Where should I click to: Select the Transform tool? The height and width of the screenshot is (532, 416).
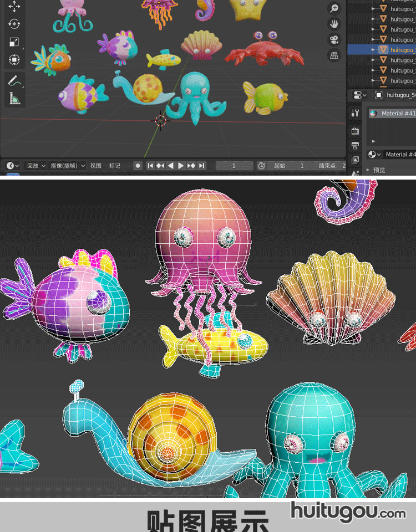coord(14,59)
